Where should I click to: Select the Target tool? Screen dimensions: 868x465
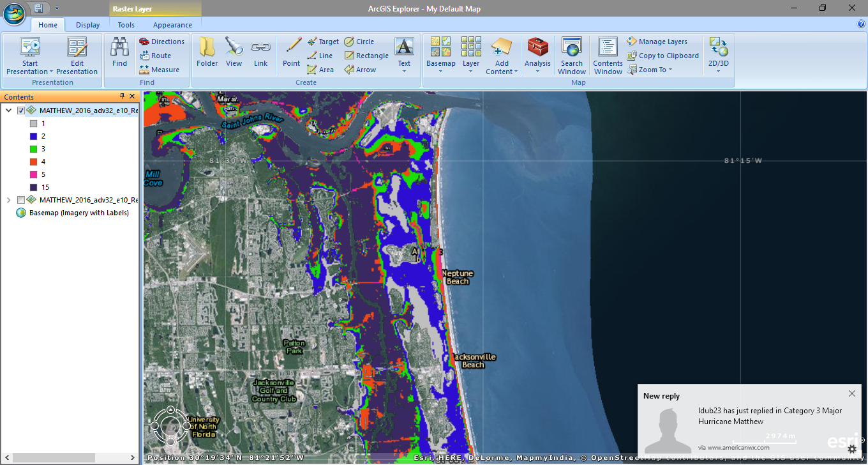click(x=323, y=42)
